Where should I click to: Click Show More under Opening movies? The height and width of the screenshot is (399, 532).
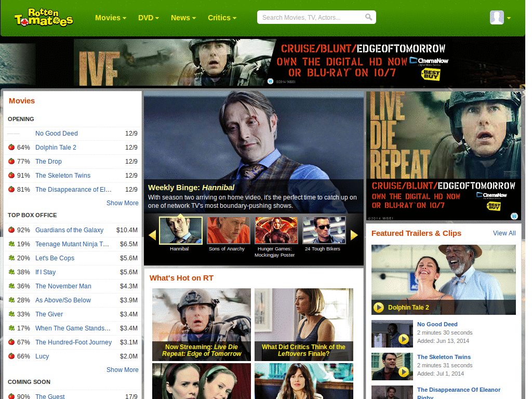pyautogui.click(x=123, y=203)
